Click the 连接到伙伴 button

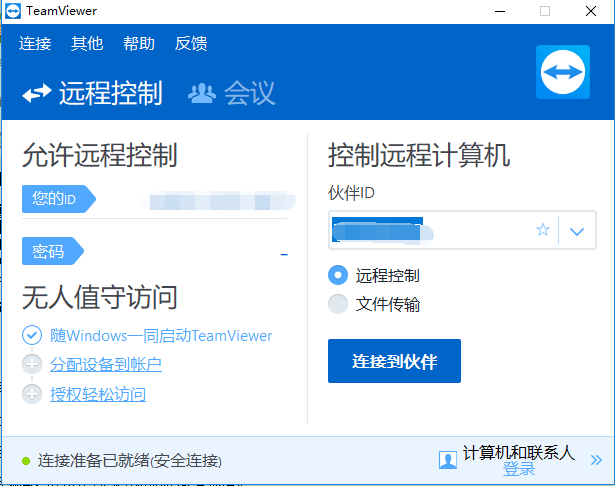point(394,360)
